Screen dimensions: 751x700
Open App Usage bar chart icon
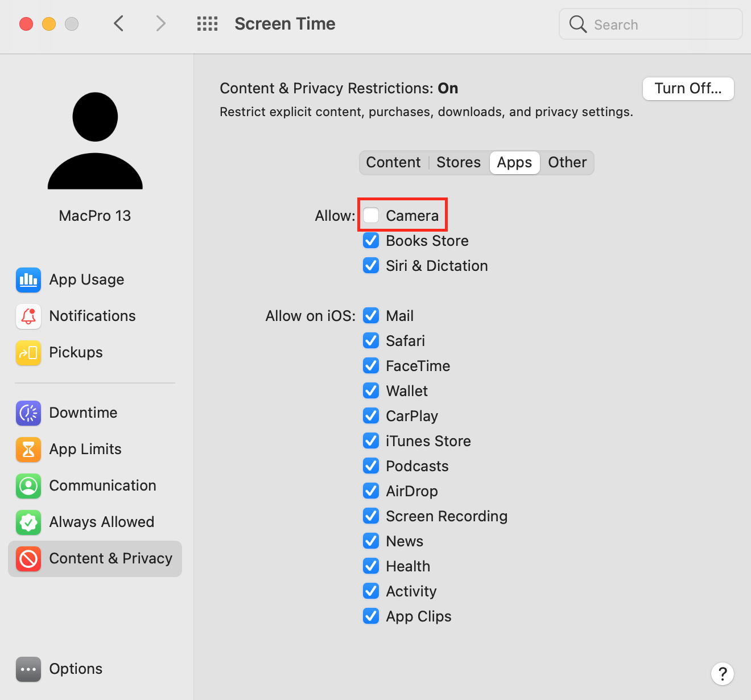pyautogui.click(x=28, y=279)
